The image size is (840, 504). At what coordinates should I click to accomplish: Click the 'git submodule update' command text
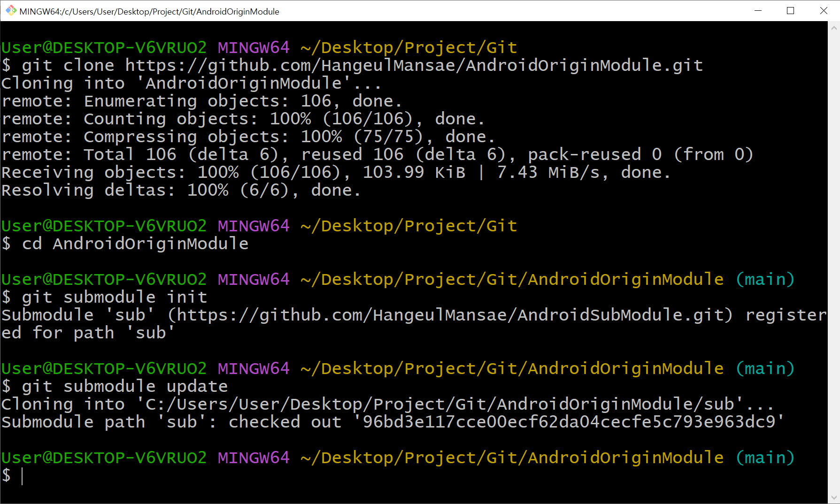coord(124,386)
